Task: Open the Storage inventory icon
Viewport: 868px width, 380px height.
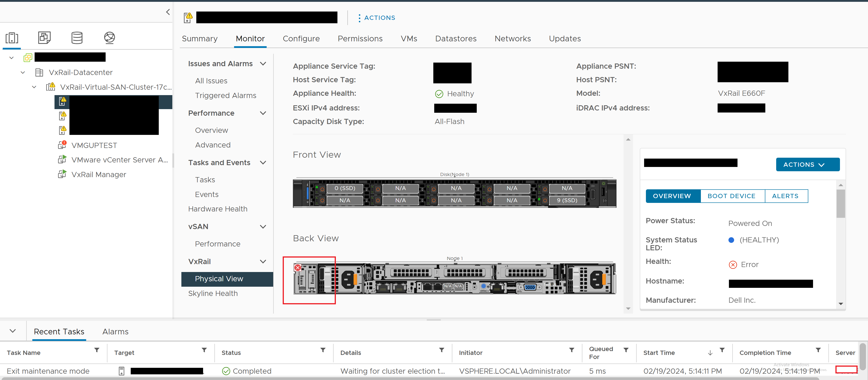Action: click(77, 38)
